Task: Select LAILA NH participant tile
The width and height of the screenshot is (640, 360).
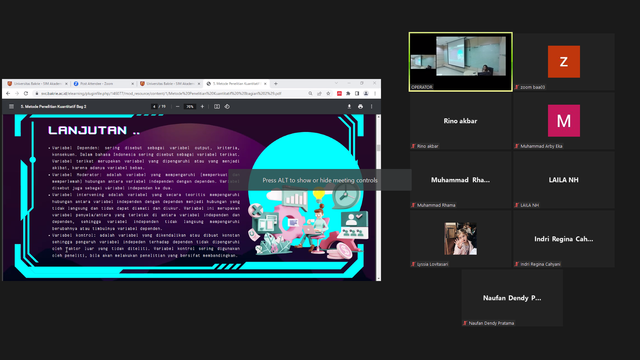Action: [x=564, y=180]
